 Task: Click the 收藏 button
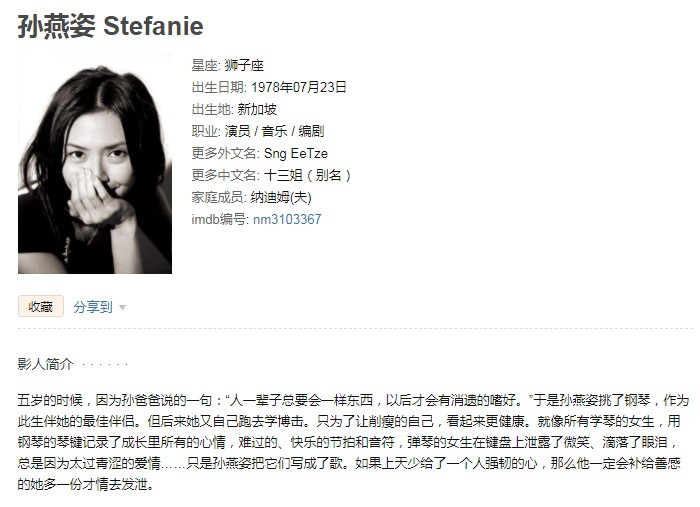pyautogui.click(x=41, y=306)
